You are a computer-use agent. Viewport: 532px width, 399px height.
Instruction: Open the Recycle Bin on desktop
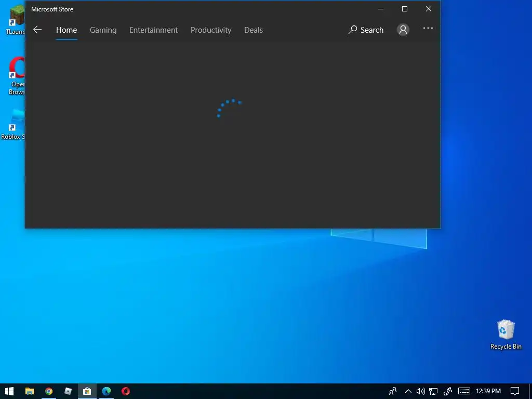coord(506,334)
